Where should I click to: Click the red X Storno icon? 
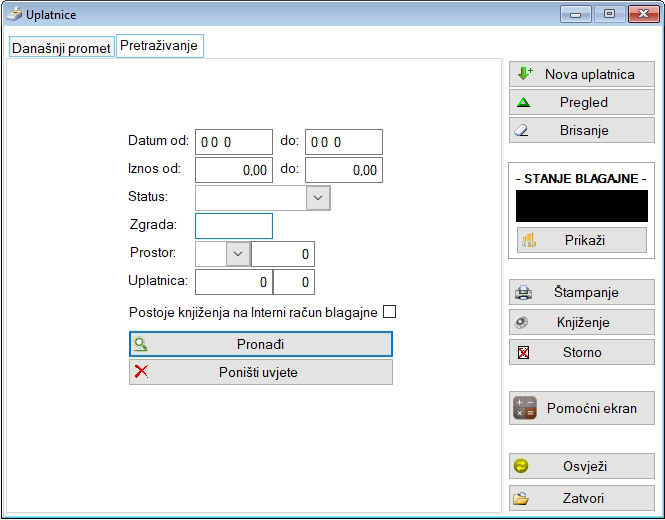(x=523, y=352)
